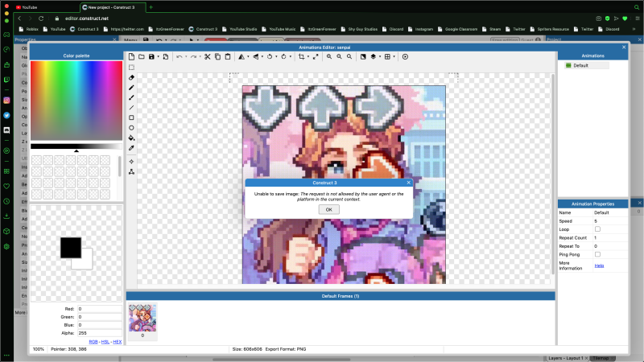Open the YouTube Studio bookmark

coord(240,29)
